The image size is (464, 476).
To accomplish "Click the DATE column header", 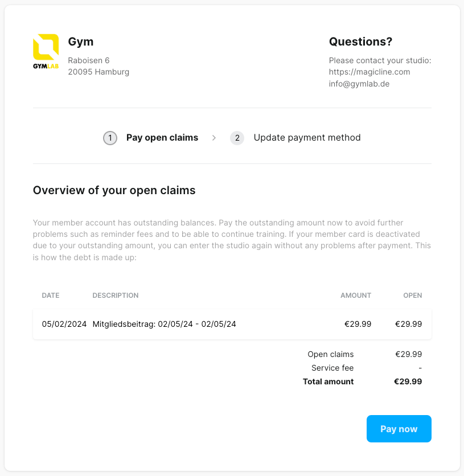I will tap(51, 296).
